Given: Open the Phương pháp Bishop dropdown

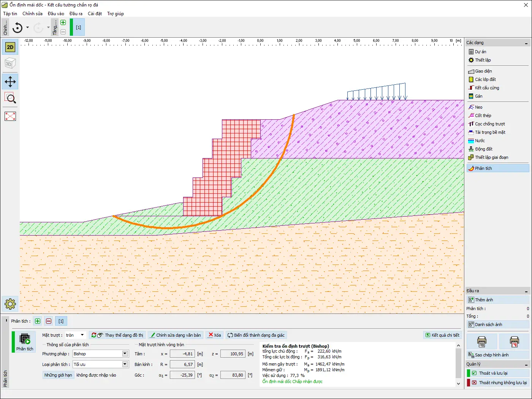Looking at the screenshot, I should pyautogui.click(x=125, y=354).
